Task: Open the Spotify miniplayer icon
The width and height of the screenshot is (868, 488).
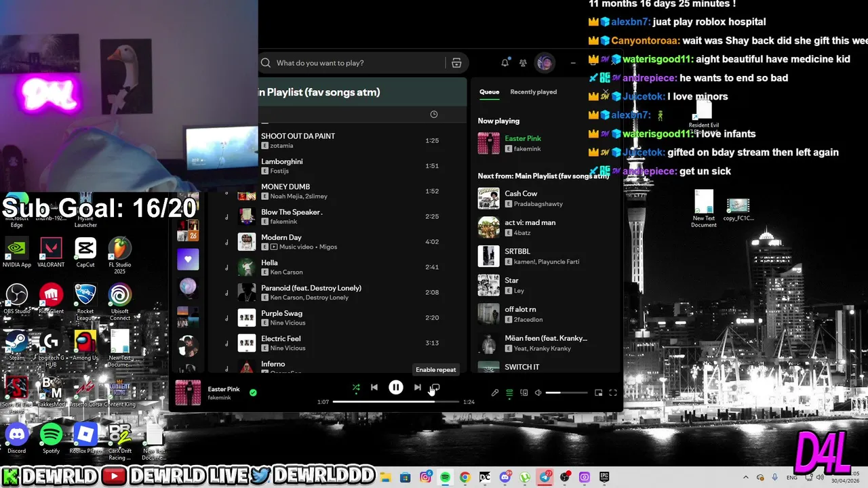Action: click(598, 392)
